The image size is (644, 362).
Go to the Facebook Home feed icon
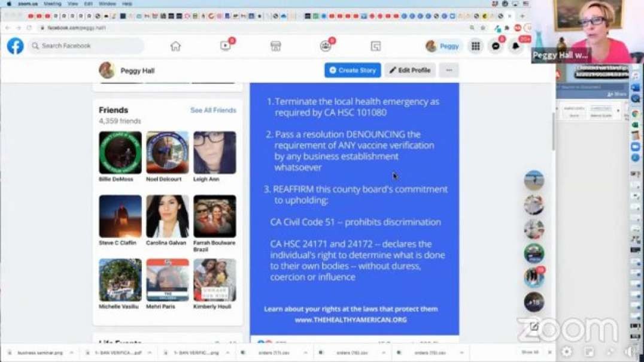175,46
